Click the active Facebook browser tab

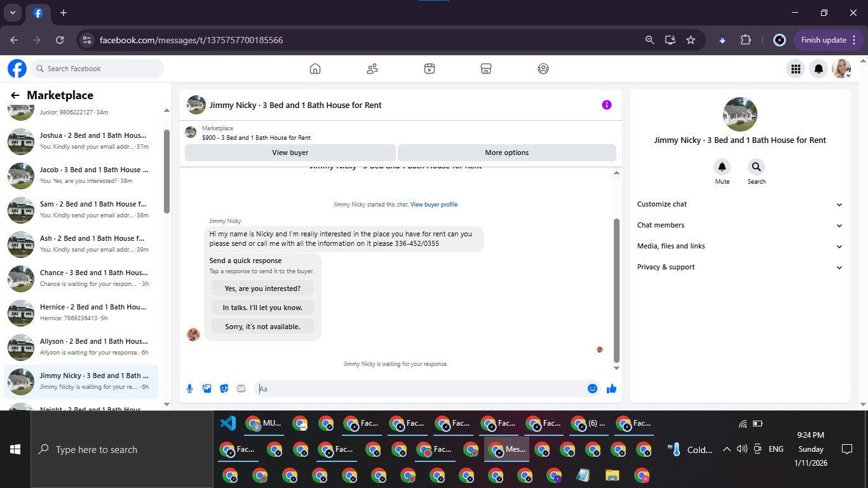pos(38,13)
